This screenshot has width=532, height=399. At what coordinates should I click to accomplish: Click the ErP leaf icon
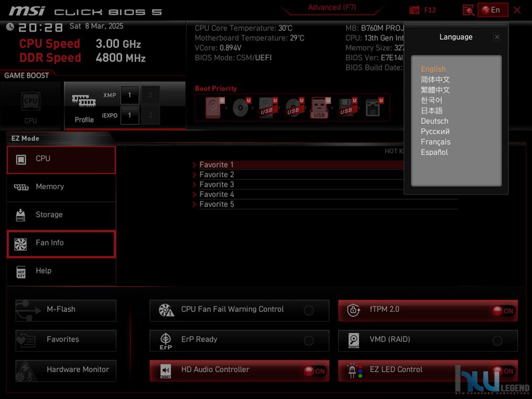point(166,341)
